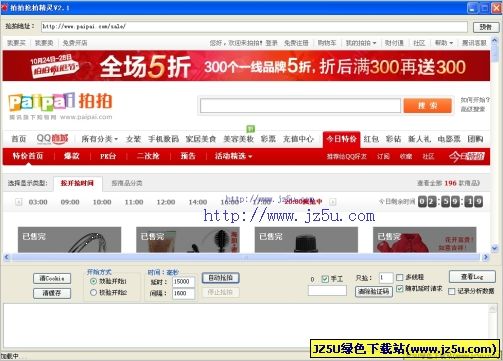Click the 免费注册 link

(296, 43)
